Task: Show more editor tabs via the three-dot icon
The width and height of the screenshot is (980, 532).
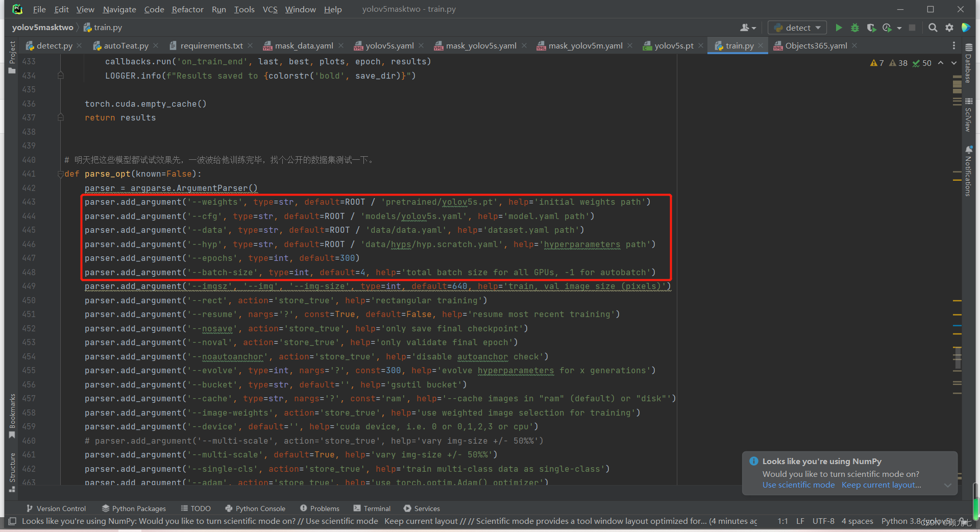Action: pos(954,46)
